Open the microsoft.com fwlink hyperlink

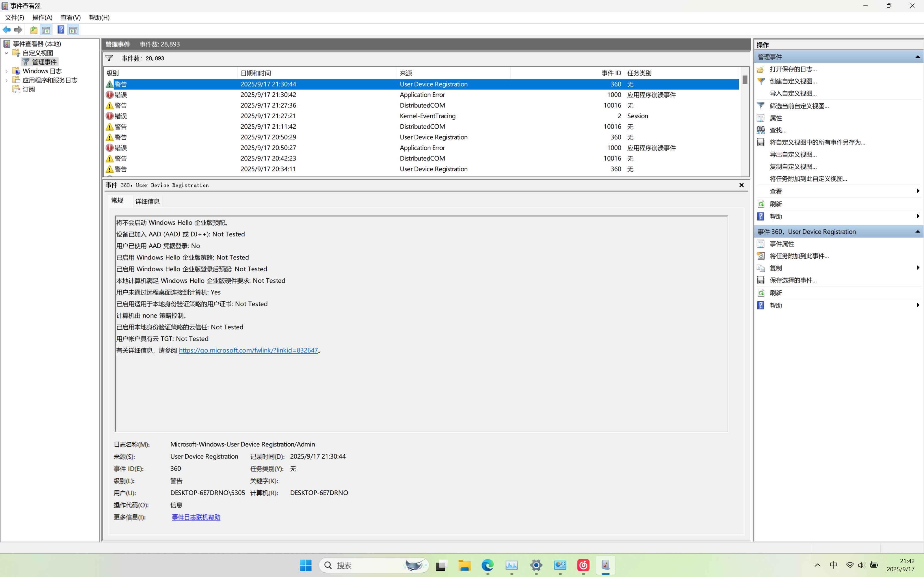point(248,350)
